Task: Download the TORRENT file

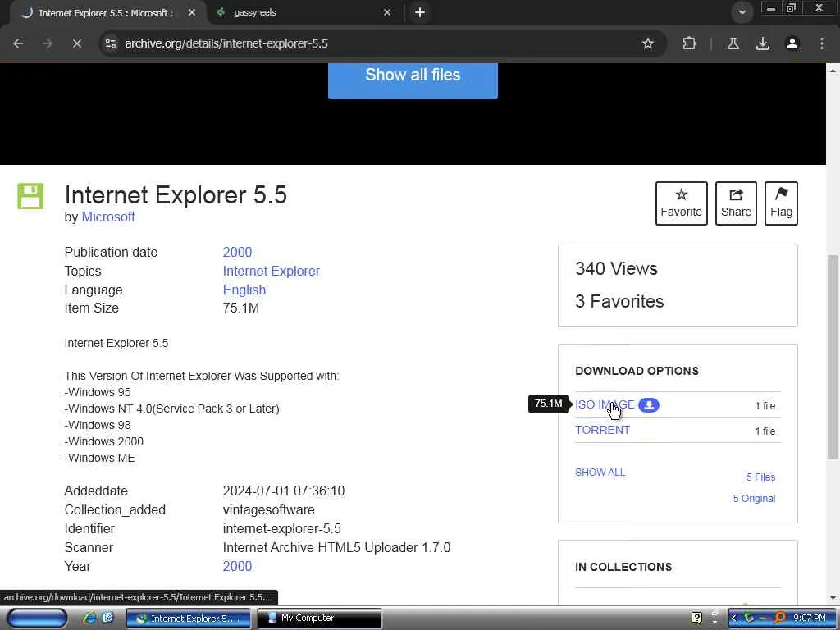Action: coord(603,430)
